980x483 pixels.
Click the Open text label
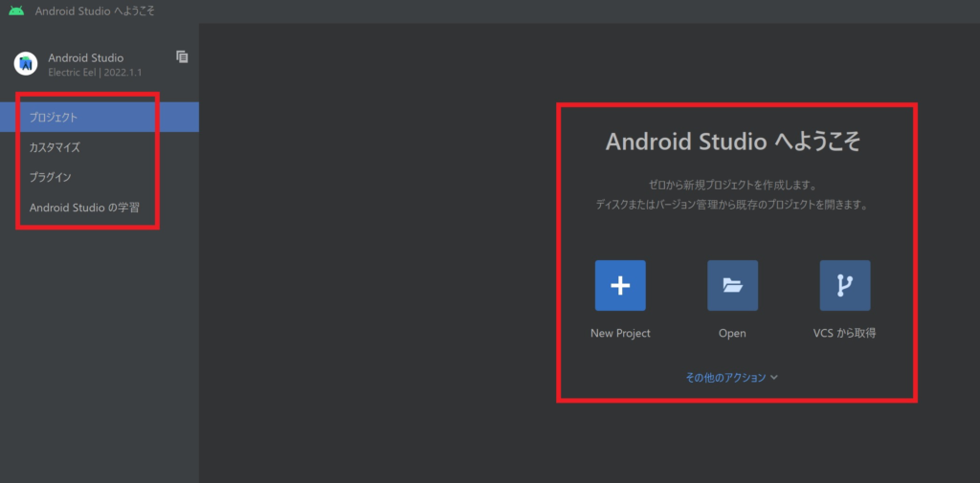coord(732,333)
